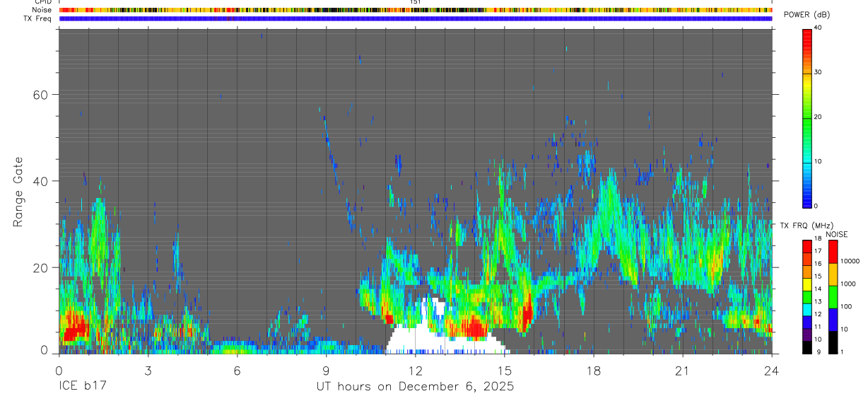
Task: Click the x-axis tick label '15'
Action: 504,370
